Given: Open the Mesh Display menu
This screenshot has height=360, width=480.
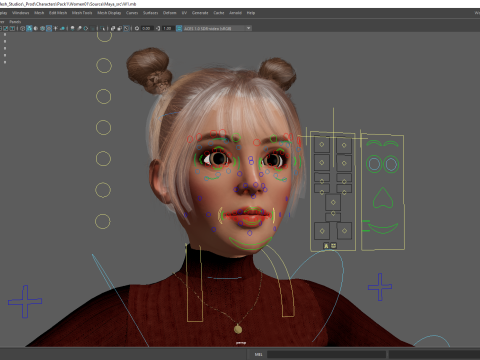Looking at the screenshot, I should tap(109, 13).
